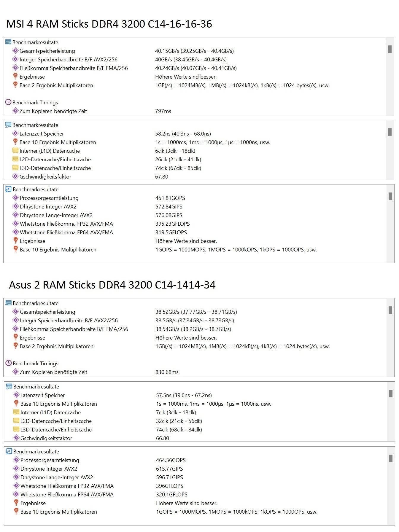Select the value '38.54GB/s (38.2GB/s - 38.7GB/s)'
This screenshot has width=399, height=532.
click(x=193, y=329)
